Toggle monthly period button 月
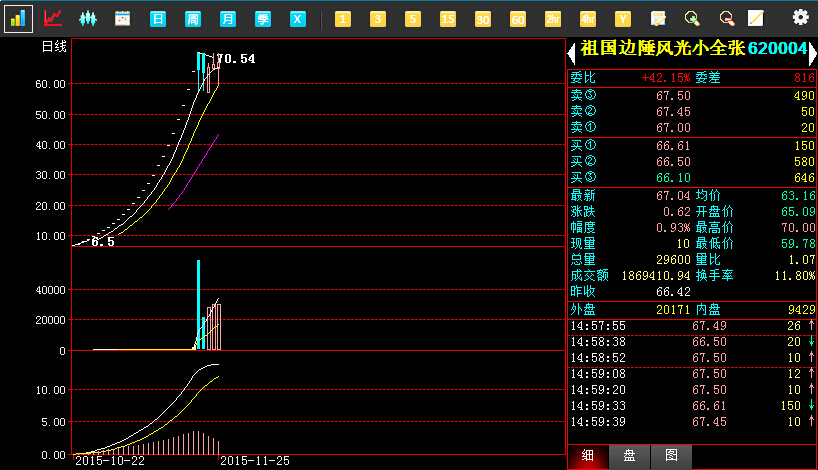818x470 pixels. (228, 19)
